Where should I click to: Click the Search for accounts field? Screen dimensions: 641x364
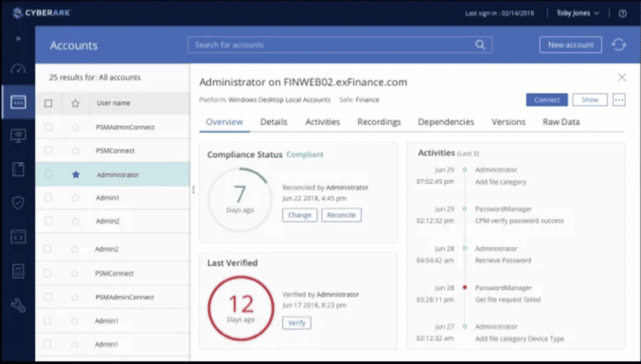[332, 45]
